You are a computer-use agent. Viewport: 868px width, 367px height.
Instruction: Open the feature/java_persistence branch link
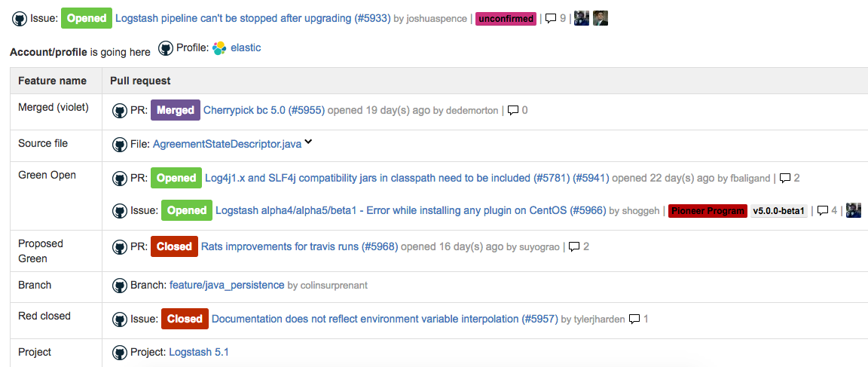coord(227,285)
